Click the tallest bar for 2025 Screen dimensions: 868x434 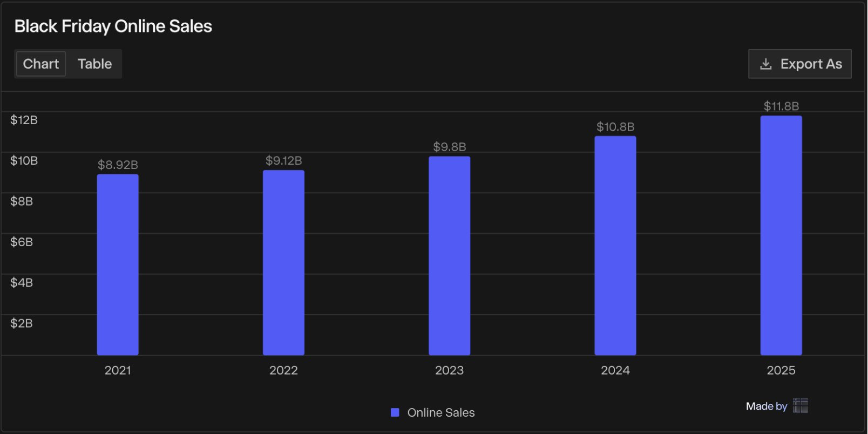[781, 235]
